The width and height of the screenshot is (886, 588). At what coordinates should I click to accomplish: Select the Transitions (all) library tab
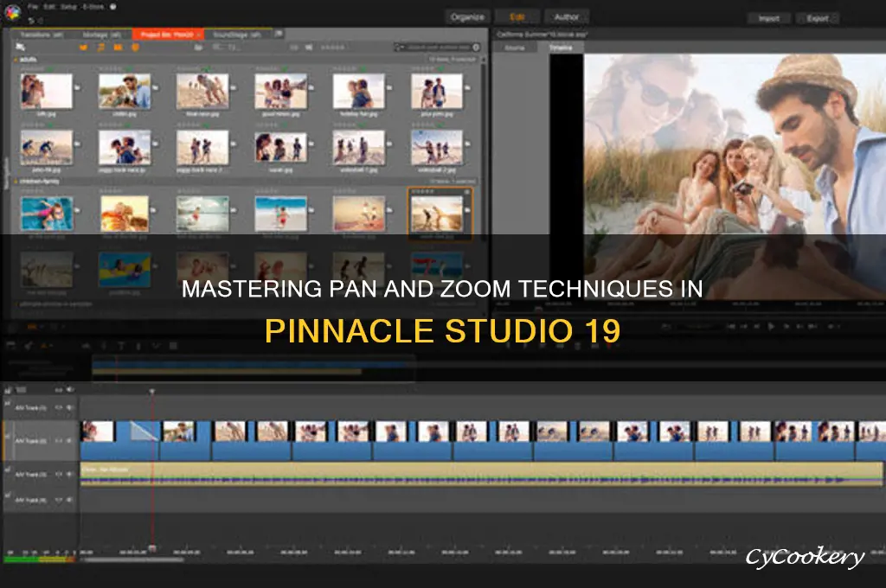pos(42,35)
